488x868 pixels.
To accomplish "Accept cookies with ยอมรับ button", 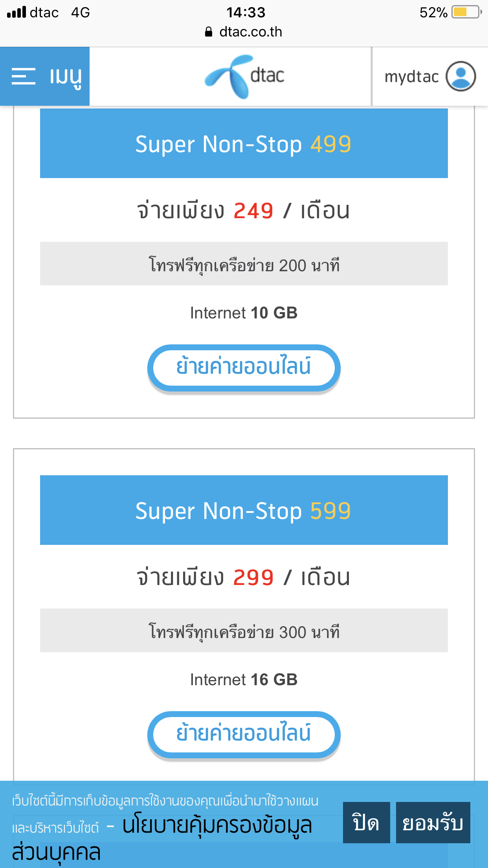I will click(433, 822).
